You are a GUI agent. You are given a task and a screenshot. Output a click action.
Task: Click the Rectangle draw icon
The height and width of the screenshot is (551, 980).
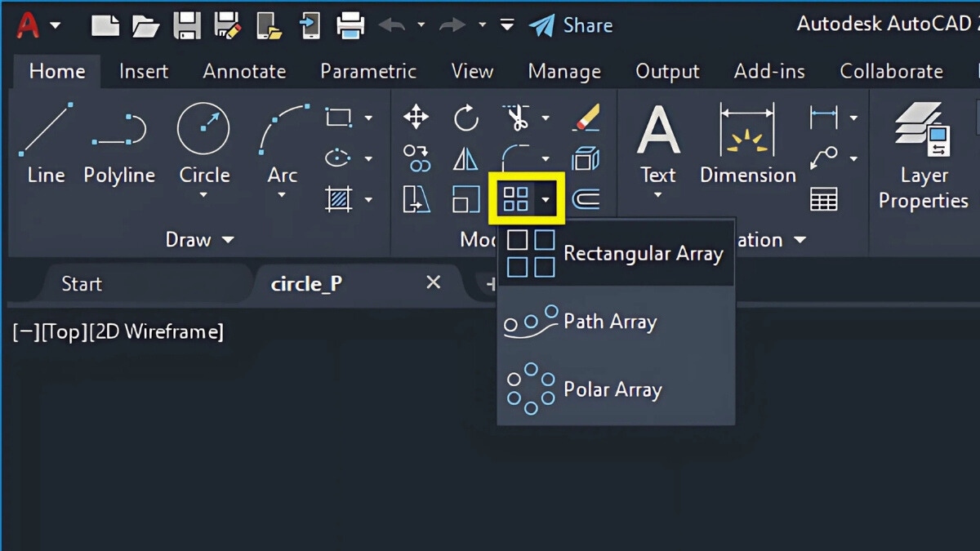coord(338,118)
